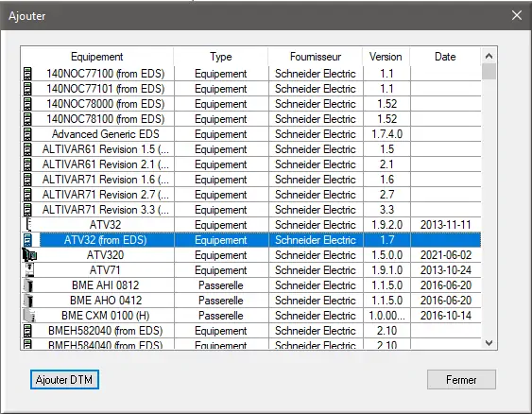Image resolution: width=532 pixels, height=414 pixels.
Task: Select the BME AHO 0412 module icon
Action: (29, 301)
